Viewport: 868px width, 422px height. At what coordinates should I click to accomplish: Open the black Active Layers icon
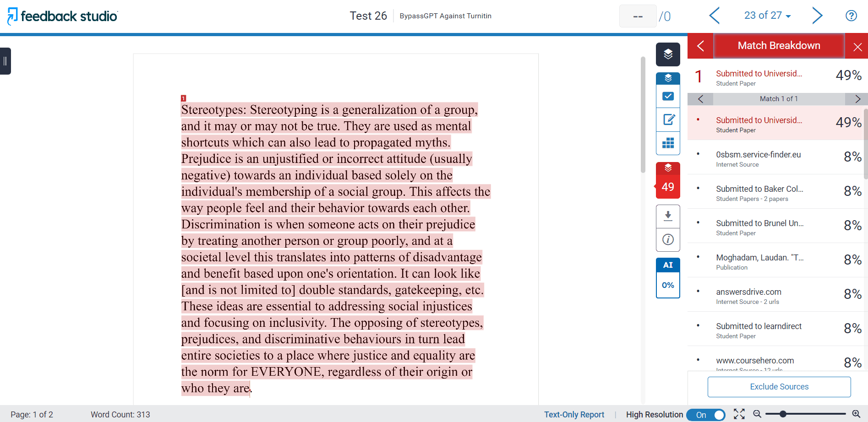point(668,54)
